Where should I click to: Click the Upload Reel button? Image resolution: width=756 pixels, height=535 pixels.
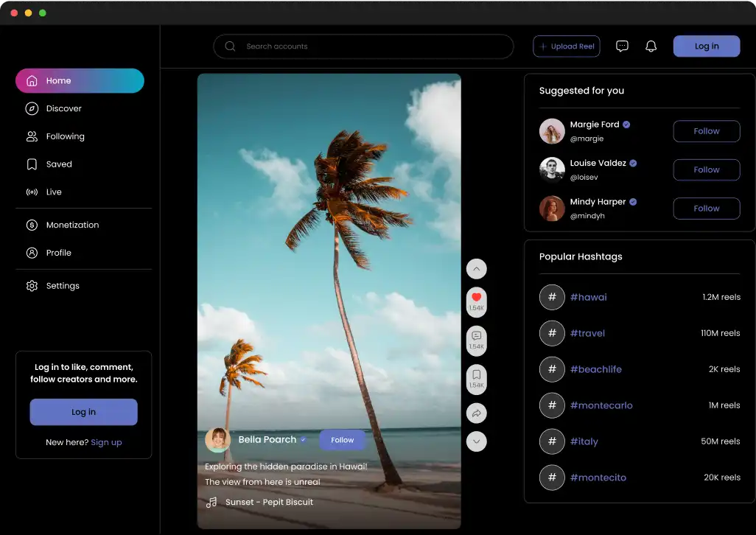(x=567, y=46)
